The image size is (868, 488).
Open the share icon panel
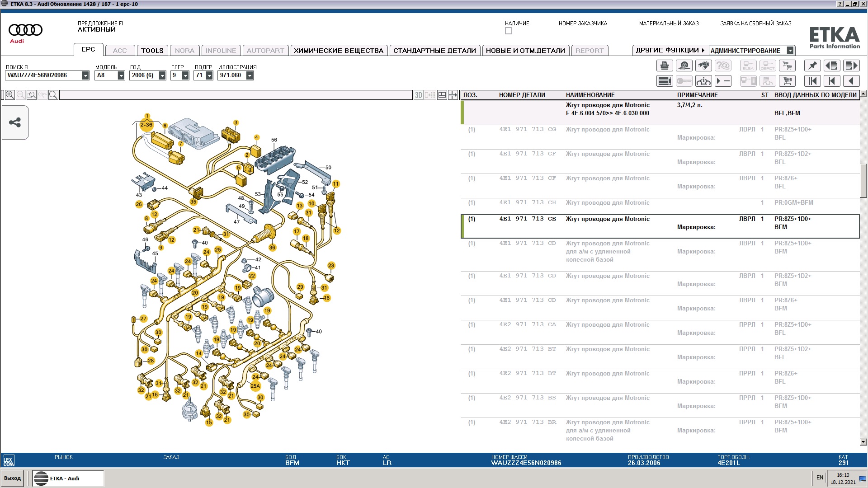[x=15, y=122]
